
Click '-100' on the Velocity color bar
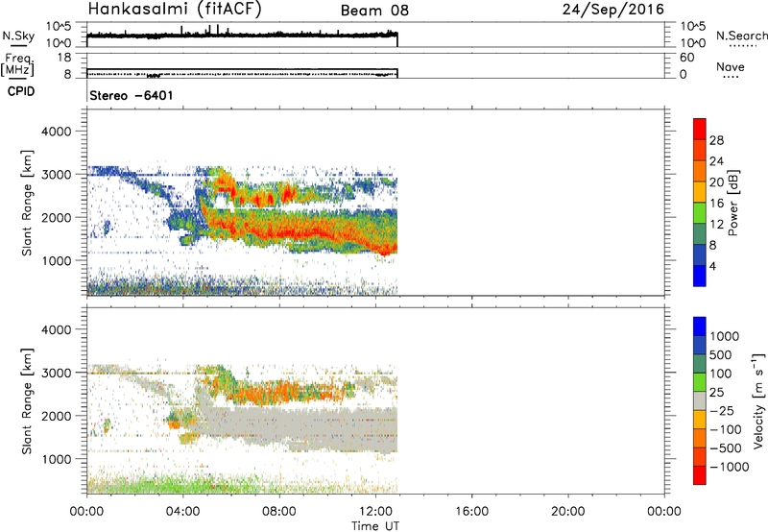coord(726,429)
